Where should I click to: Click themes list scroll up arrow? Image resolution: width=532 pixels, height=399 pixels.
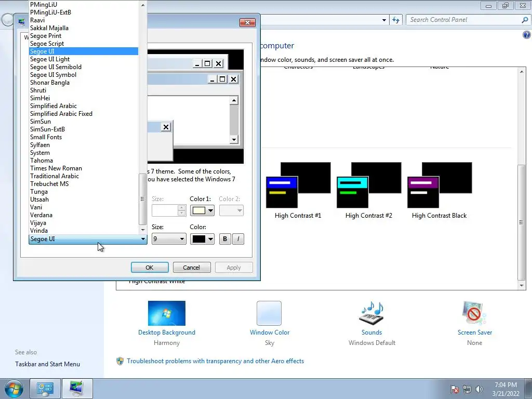coord(522,72)
